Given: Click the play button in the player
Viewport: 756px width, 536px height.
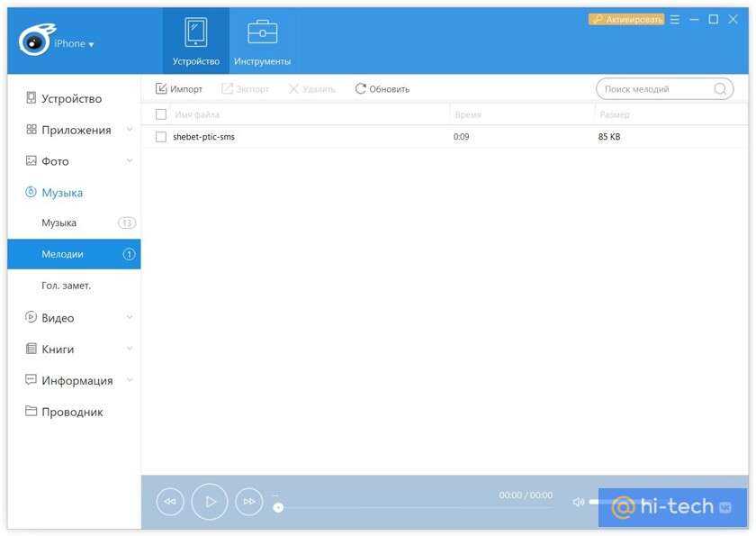Looking at the screenshot, I should [x=210, y=502].
